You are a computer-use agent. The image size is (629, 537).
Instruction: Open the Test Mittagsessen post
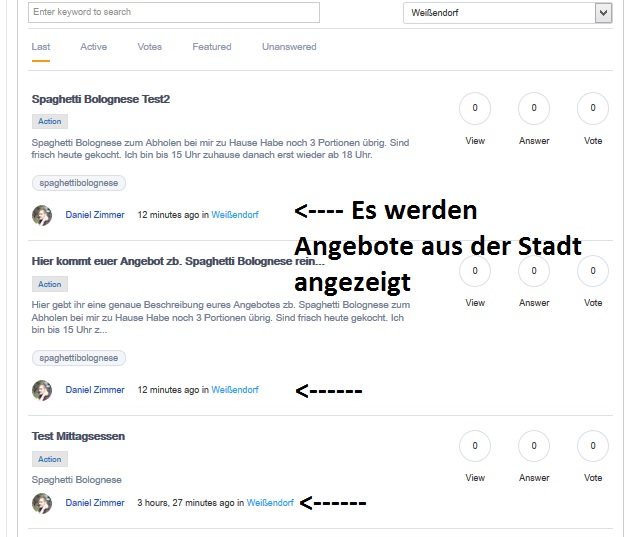(x=78, y=437)
